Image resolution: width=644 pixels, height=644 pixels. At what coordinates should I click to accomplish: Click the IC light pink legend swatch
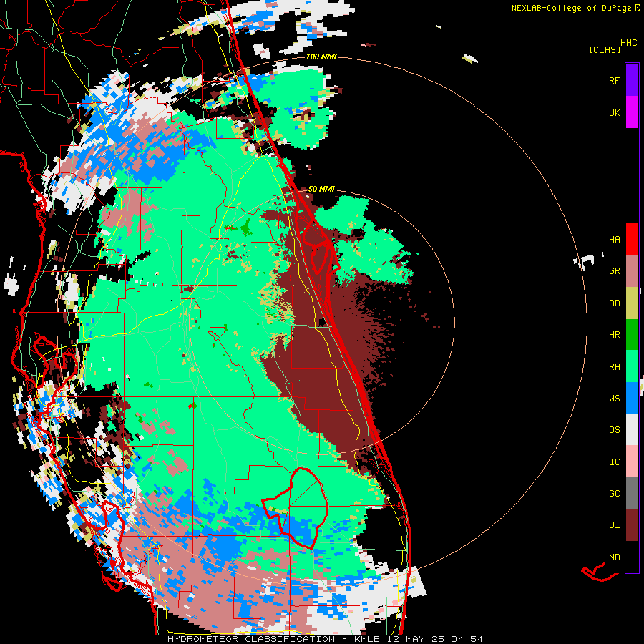(x=632, y=462)
